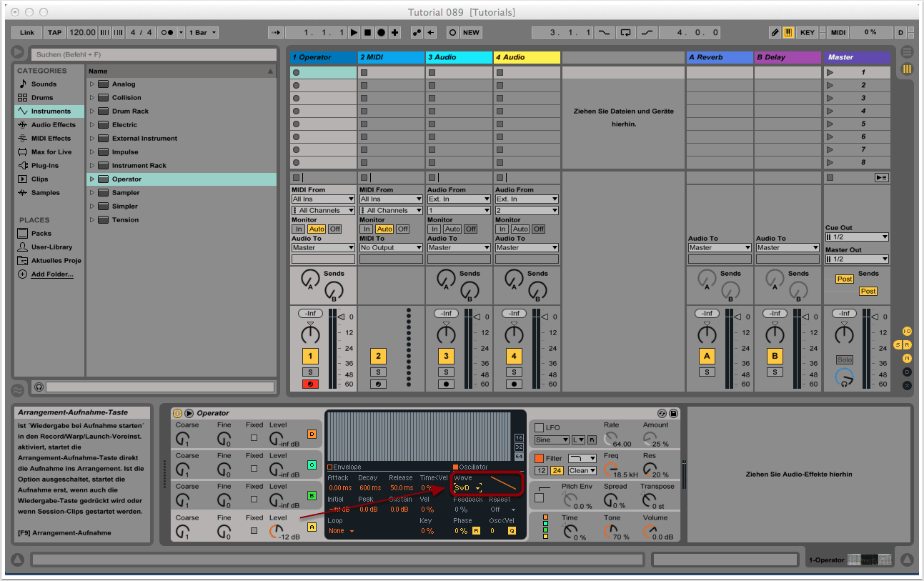This screenshot has width=924, height=581.
Task: Click Add Folder link in Places
Action: point(51,274)
